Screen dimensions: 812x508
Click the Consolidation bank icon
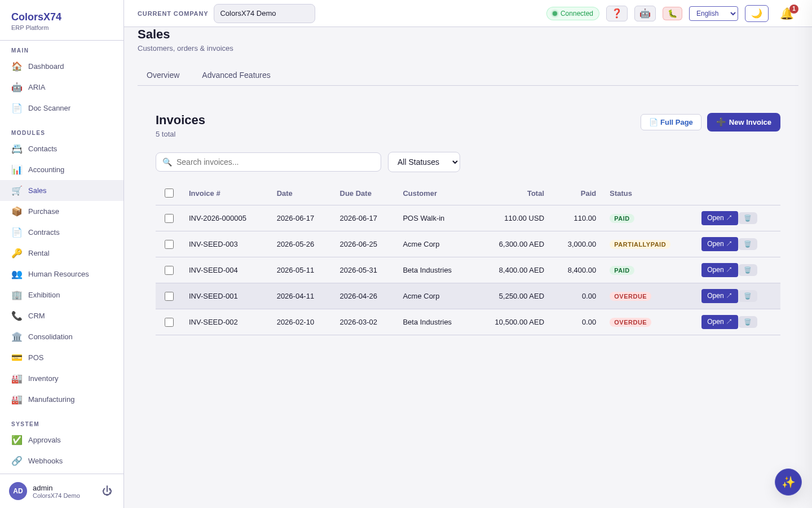[x=17, y=336]
